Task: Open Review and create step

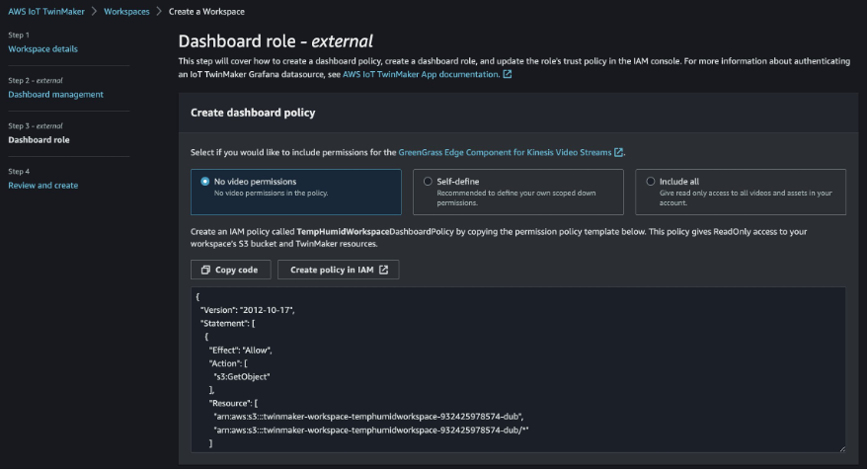Action: point(42,185)
